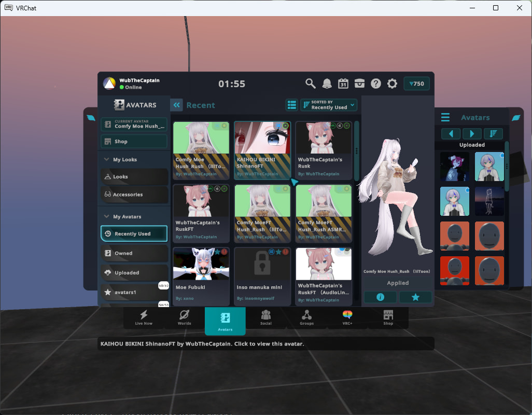Go back with the double-chevron button
Viewport: 532px width, 415px height.
point(176,105)
